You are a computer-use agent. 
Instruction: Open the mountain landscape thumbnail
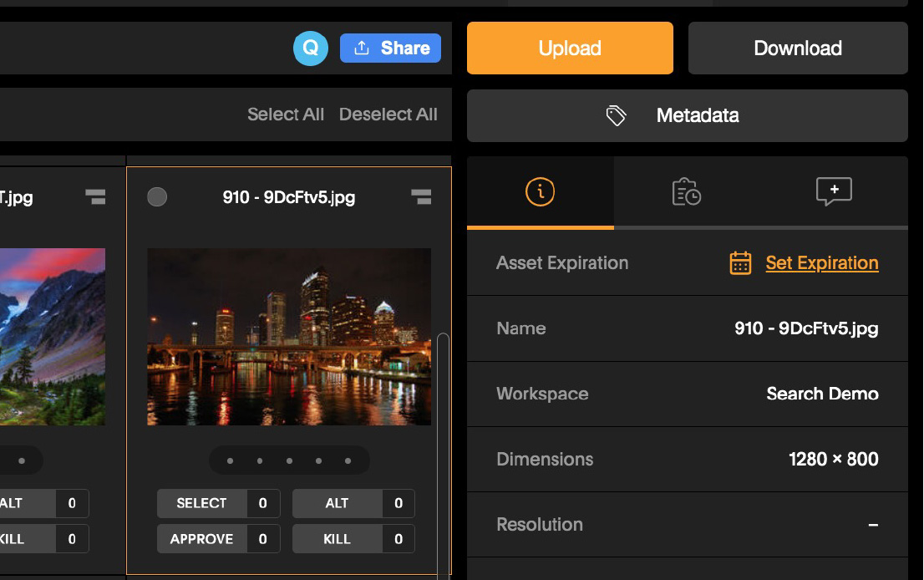pos(53,337)
